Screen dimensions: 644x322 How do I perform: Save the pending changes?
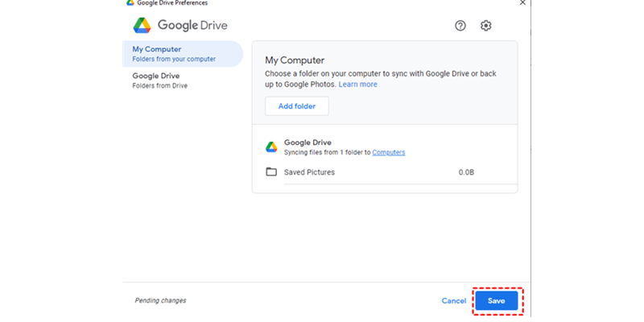click(x=497, y=300)
